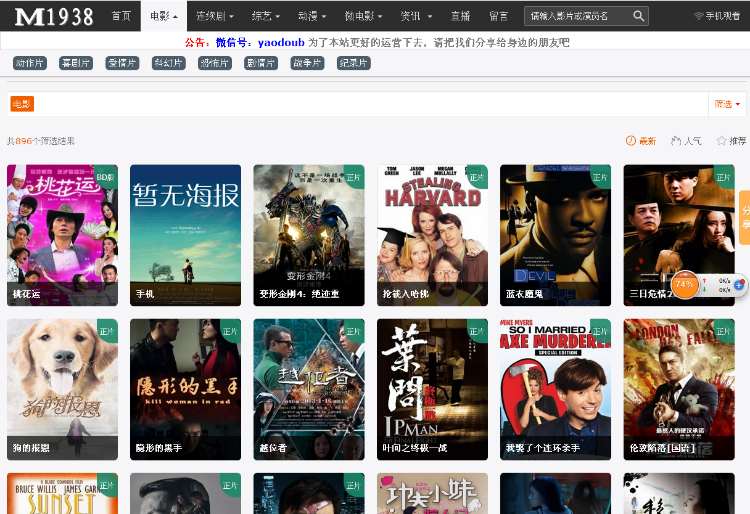Open the orange 分享 share side tab

click(x=745, y=218)
